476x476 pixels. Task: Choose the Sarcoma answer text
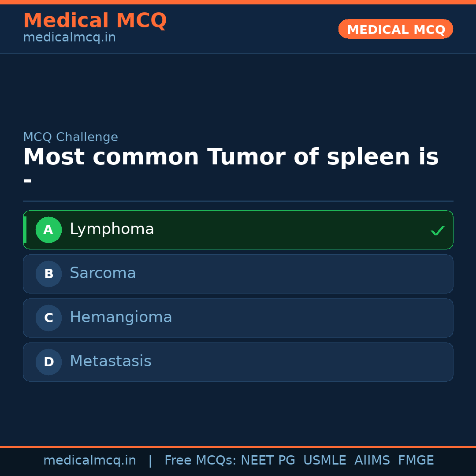[x=103, y=273]
